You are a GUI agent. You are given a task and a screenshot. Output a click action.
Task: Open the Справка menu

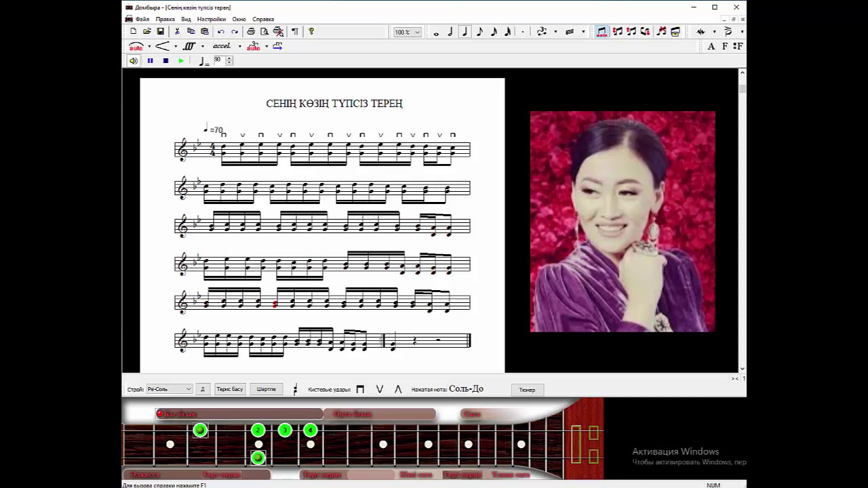(263, 19)
